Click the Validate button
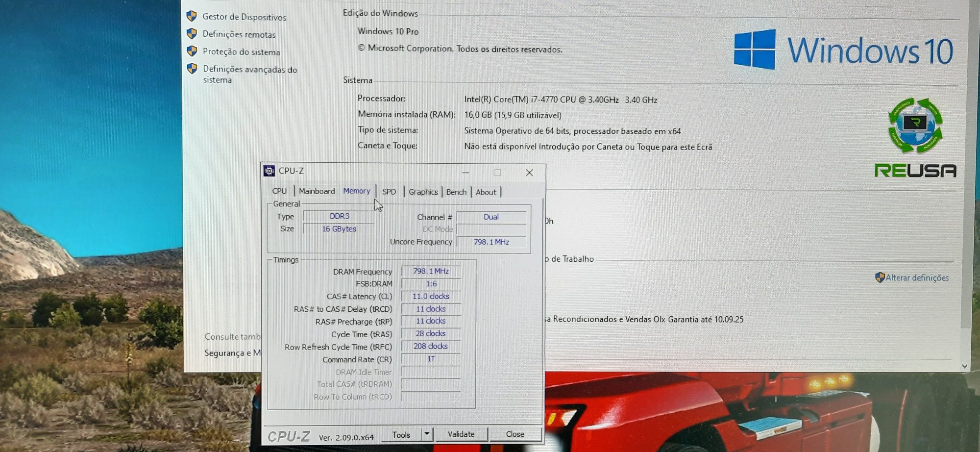 pos(461,434)
